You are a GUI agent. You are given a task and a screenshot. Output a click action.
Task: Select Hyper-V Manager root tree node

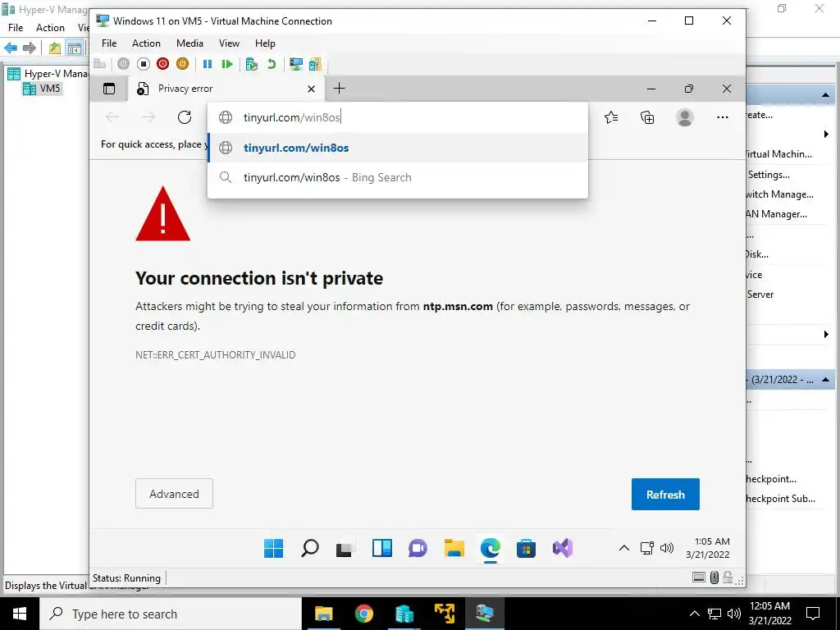coord(48,73)
